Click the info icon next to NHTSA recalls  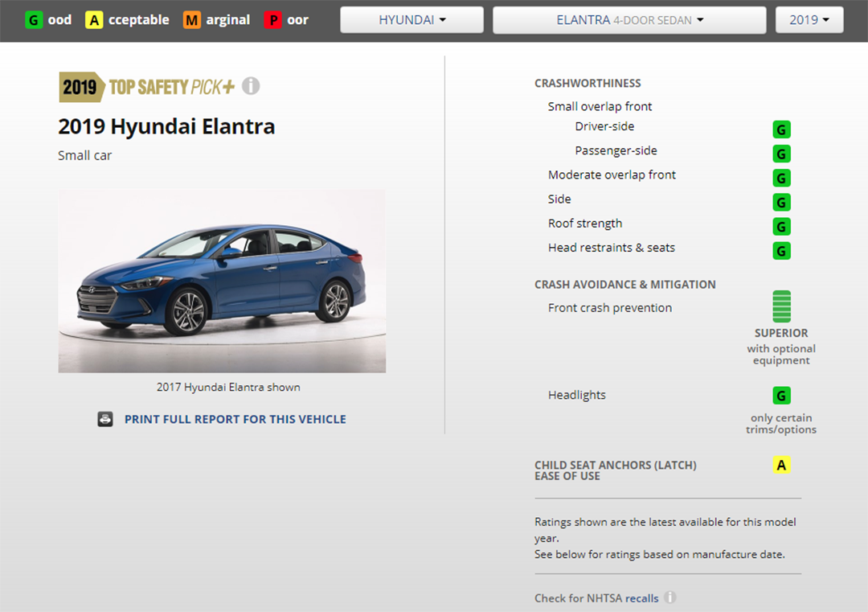click(669, 598)
